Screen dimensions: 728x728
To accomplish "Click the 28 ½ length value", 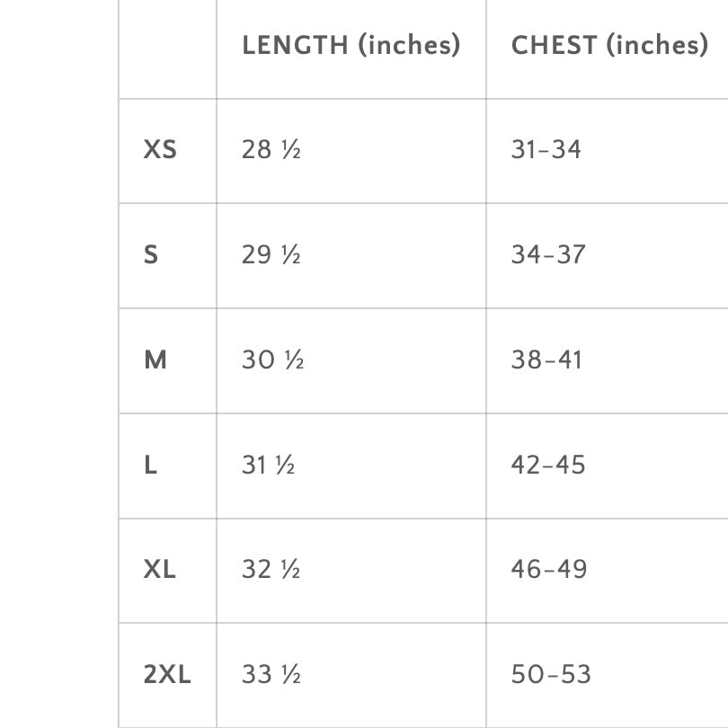I will 271,150.
